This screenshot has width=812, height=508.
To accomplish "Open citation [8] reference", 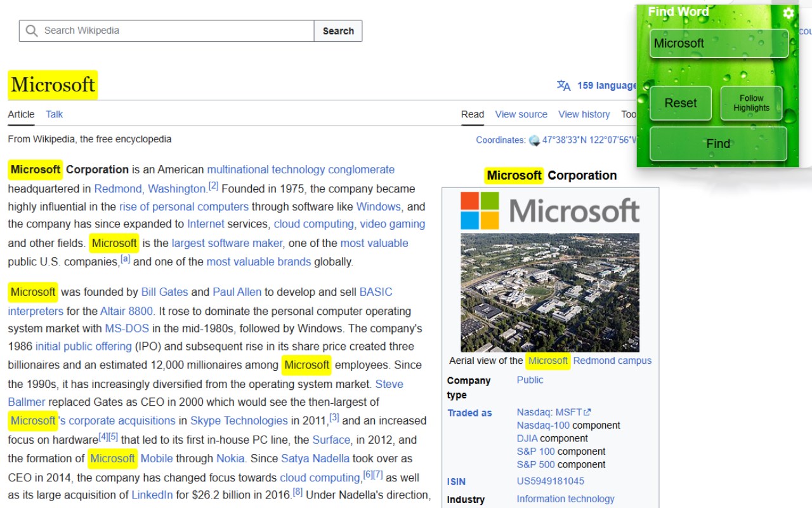I will click(x=298, y=493).
